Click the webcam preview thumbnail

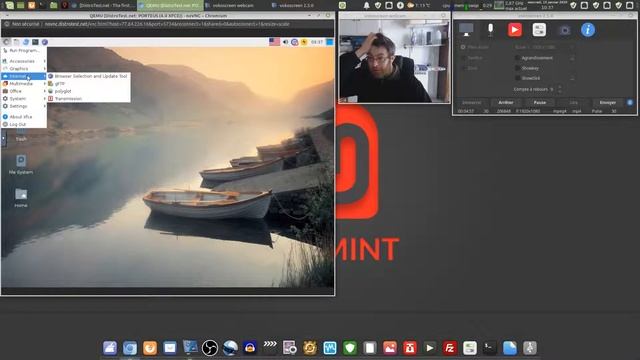click(x=394, y=61)
